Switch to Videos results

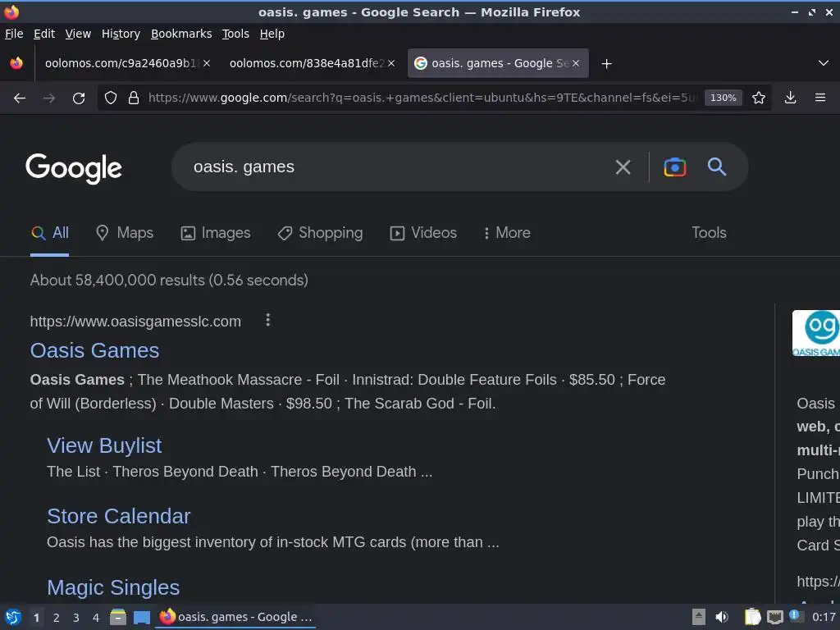point(423,233)
